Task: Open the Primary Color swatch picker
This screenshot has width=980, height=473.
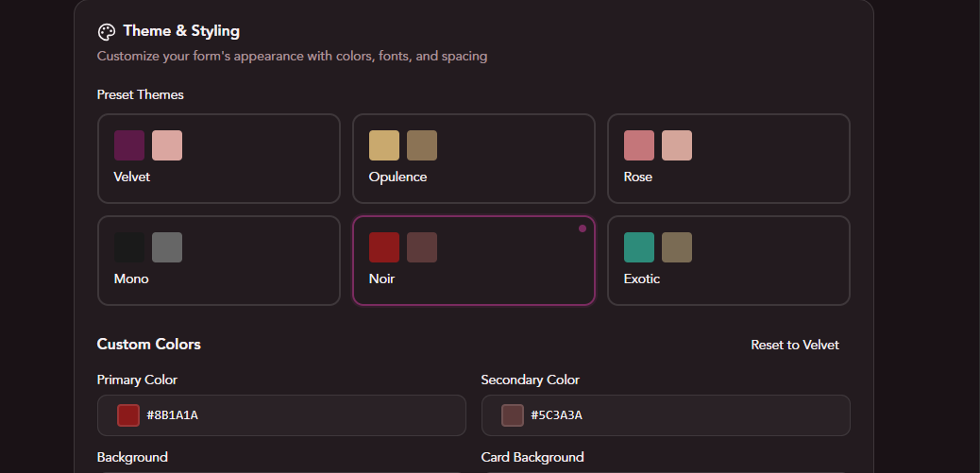Action: click(128, 415)
